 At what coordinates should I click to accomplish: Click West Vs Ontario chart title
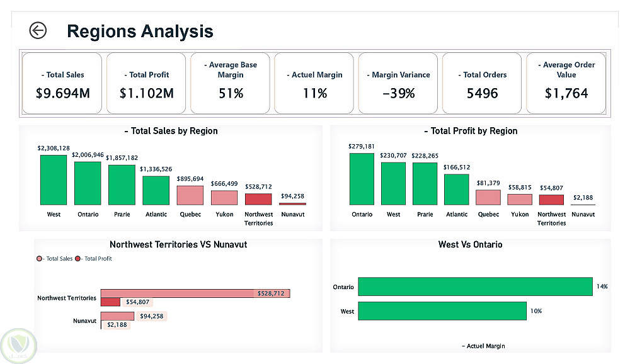(x=470, y=245)
